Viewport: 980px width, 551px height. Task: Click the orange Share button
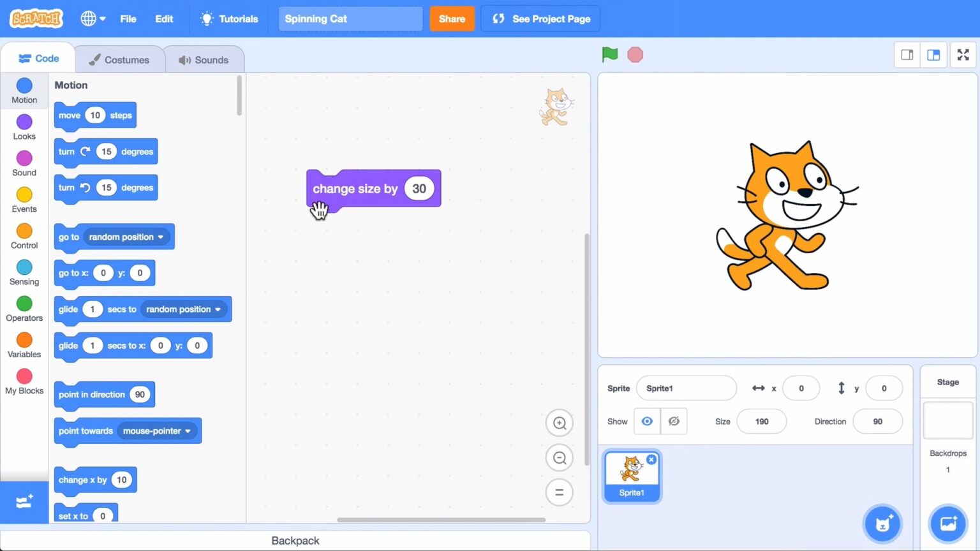click(x=452, y=18)
